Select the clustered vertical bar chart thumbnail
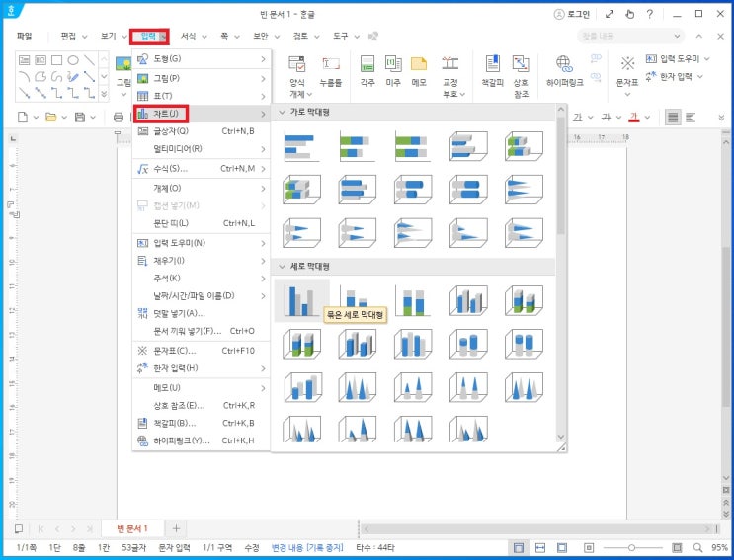Viewport: 734px width, 560px height. (302, 300)
